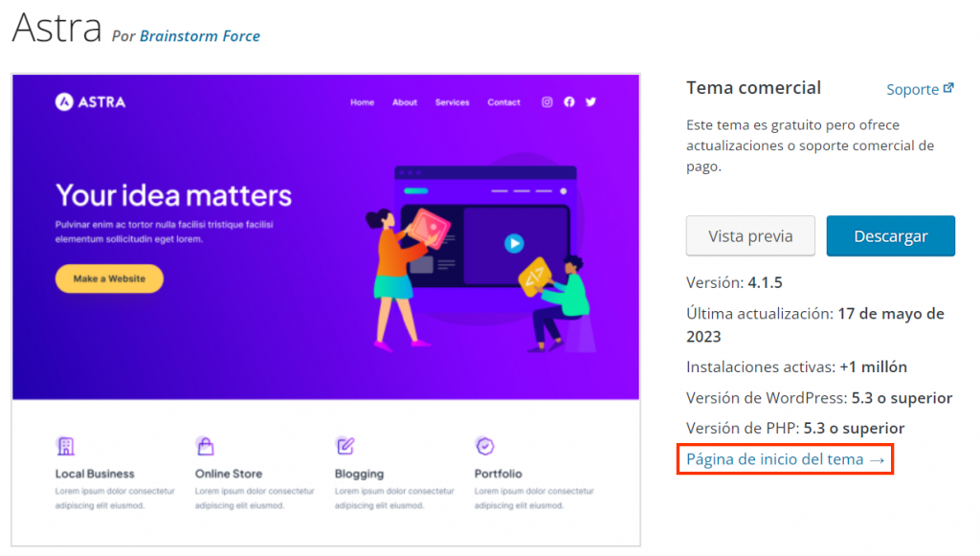
Task: Open the Instagram icon in the theme header
Action: [x=546, y=102]
